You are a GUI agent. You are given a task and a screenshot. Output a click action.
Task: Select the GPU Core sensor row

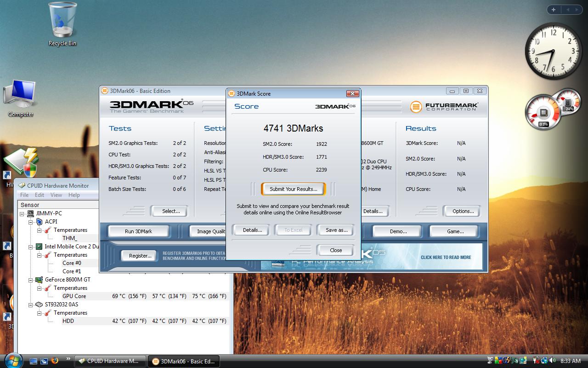[145, 296]
